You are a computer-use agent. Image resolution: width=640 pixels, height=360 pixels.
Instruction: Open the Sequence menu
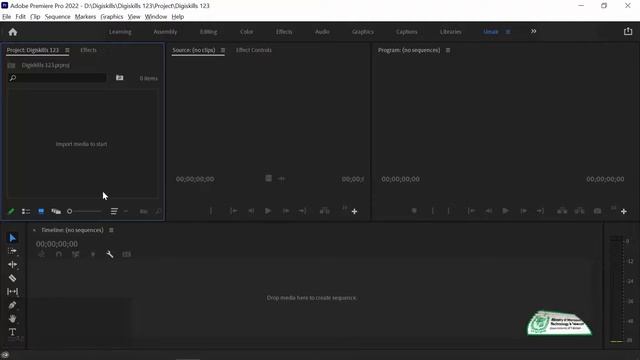[x=57, y=17]
